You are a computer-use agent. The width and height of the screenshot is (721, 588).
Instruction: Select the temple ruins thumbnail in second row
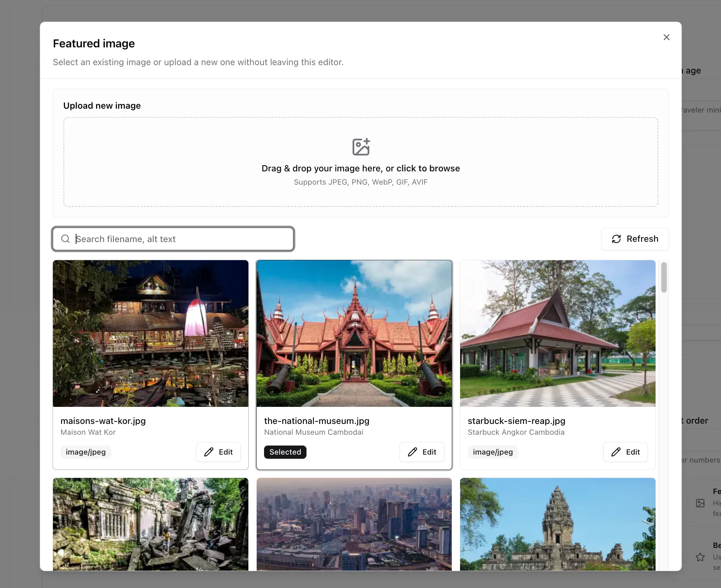tap(150, 524)
